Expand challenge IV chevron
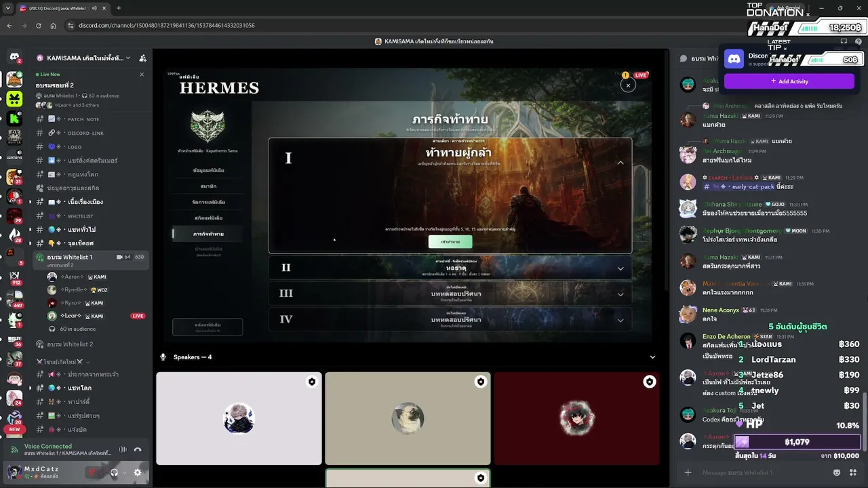This screenshot has height=488, width=868. 620,320
